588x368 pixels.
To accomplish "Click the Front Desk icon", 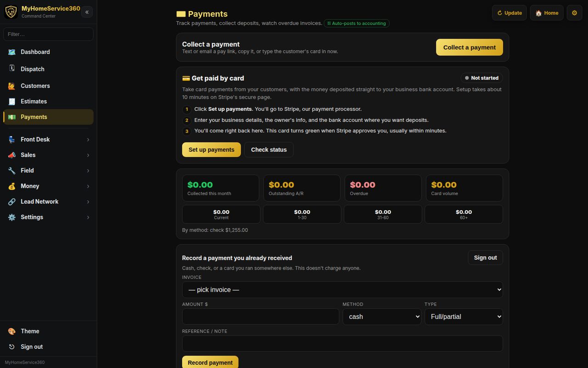I will (12, 139).
